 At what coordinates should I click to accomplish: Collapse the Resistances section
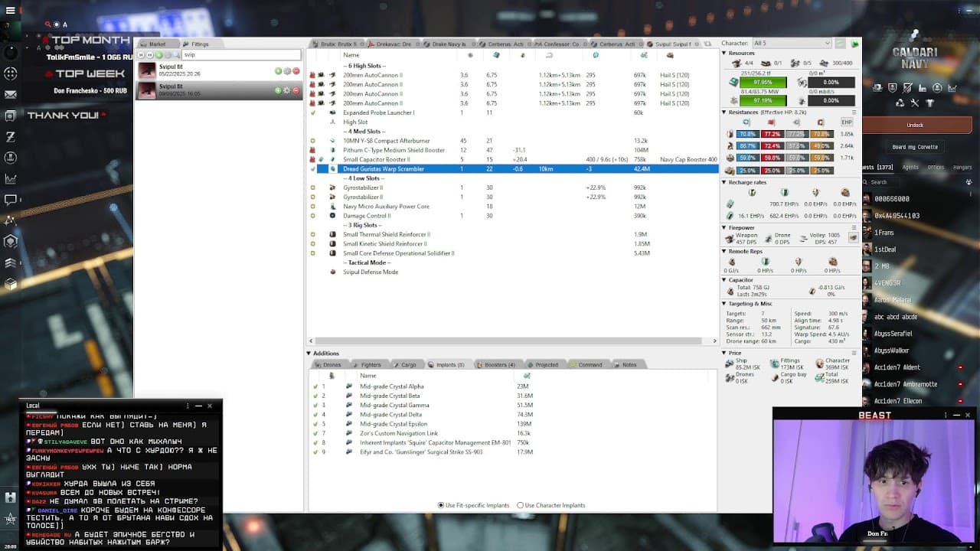coord(724,112)
